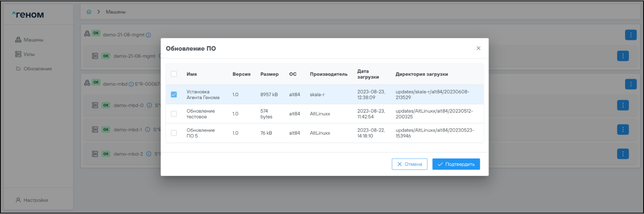Uncheck the Установка Агента Генома row
Screen dimensions: 644x214
[x=174, y=95]
